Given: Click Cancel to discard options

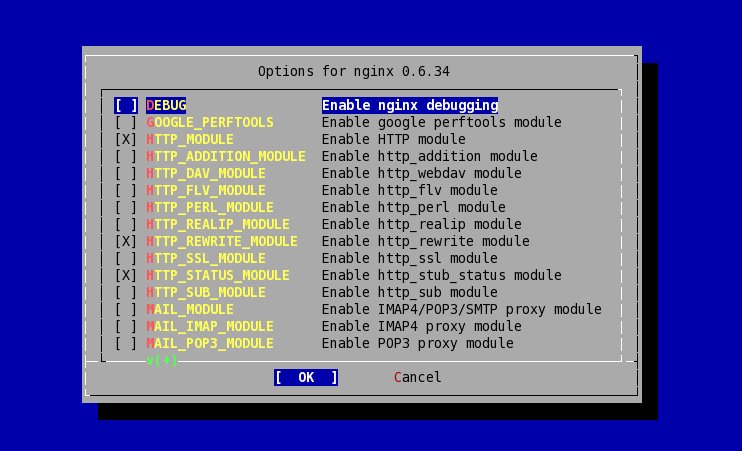Looking at the screenshot, I should (417, 377).
